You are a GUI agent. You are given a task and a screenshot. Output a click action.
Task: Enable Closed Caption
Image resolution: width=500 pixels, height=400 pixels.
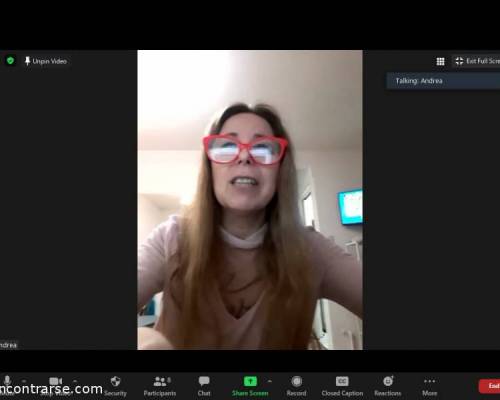[342, 386]
